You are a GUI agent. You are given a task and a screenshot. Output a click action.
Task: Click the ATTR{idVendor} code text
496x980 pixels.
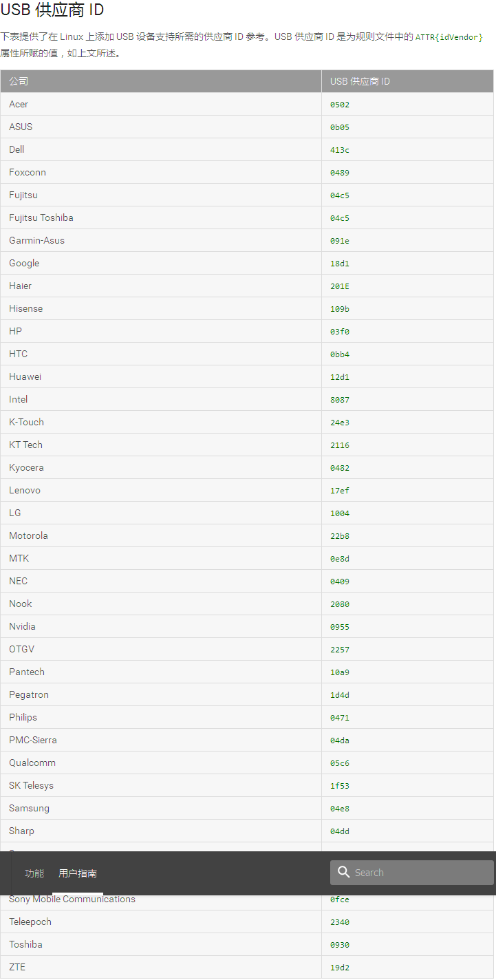(449, 37)
